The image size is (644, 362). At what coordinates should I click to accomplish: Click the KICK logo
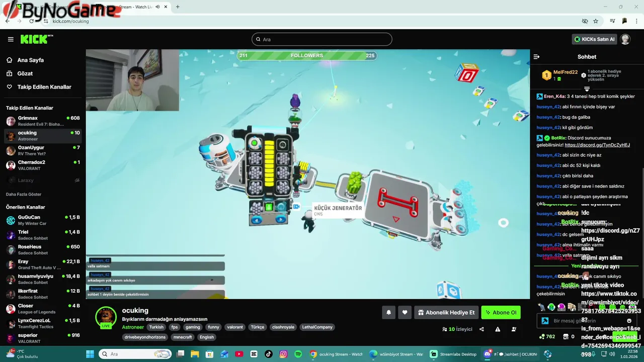tap(36, 39)
